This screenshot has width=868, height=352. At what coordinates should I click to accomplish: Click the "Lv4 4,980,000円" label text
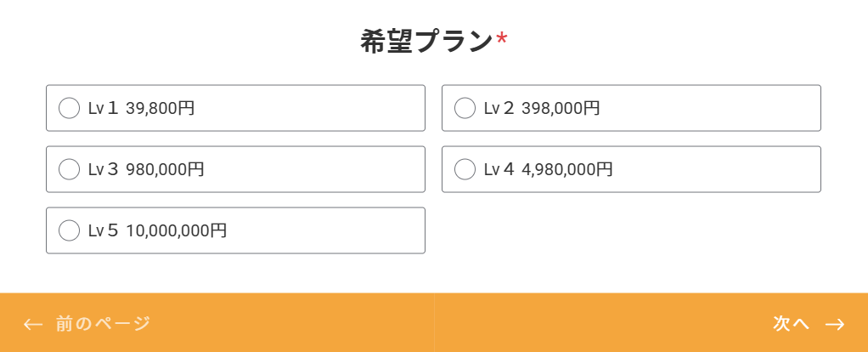click(x=548, y=169)
